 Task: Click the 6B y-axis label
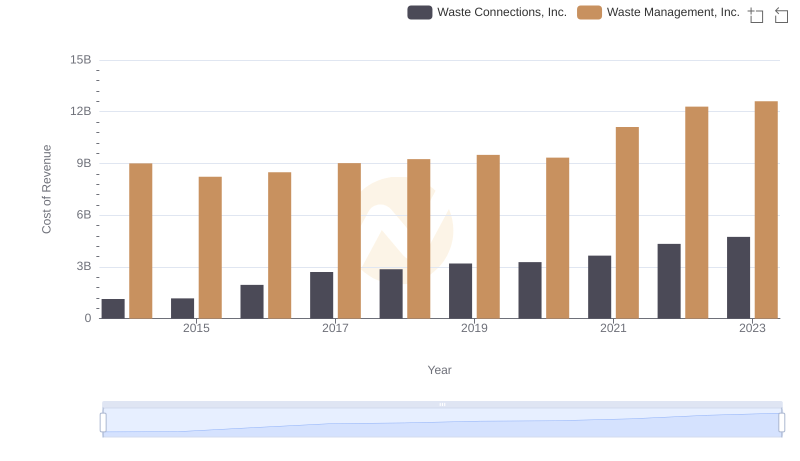[84, 215]
